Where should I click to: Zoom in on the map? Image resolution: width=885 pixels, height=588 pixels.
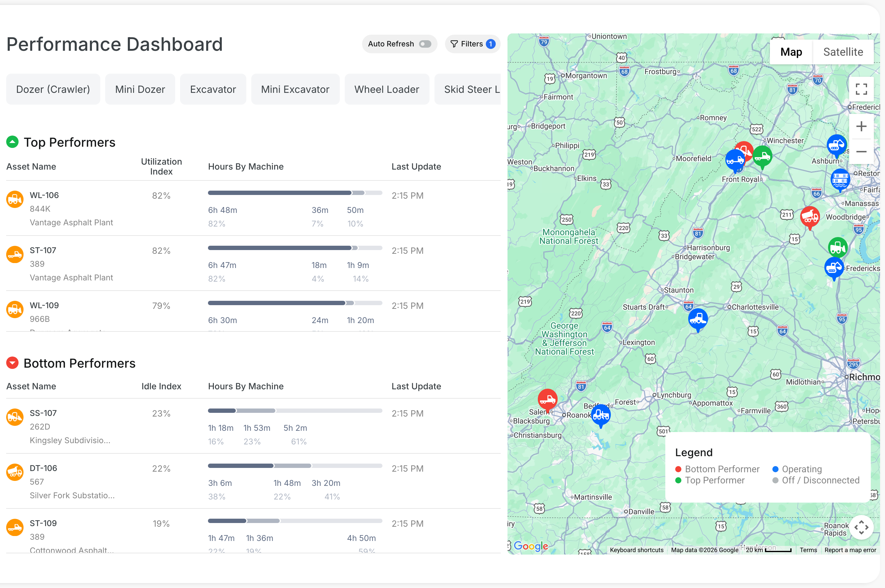pos(861,126)
